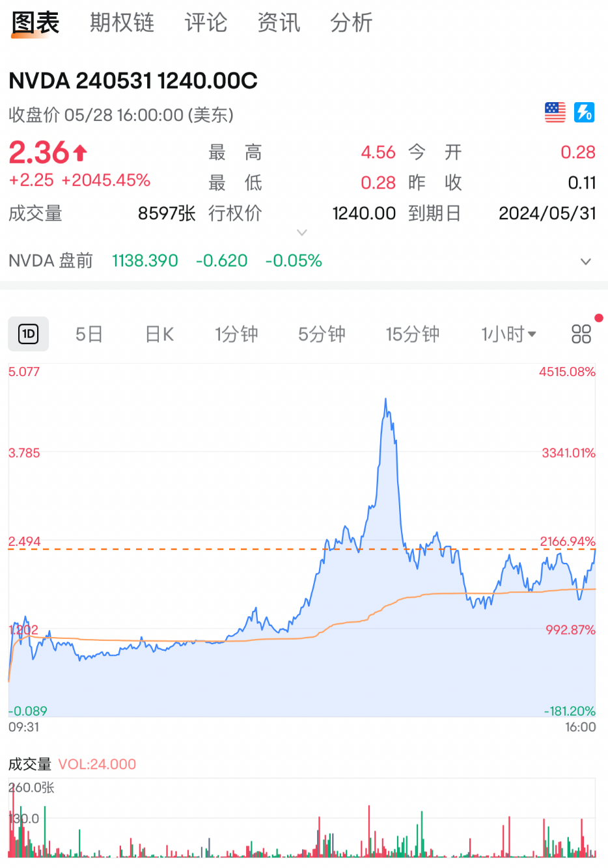The image size is (608, 868).
Task: Select the 1分钟 chart interval
Action: pyautogui.click(x=236, y=334)
